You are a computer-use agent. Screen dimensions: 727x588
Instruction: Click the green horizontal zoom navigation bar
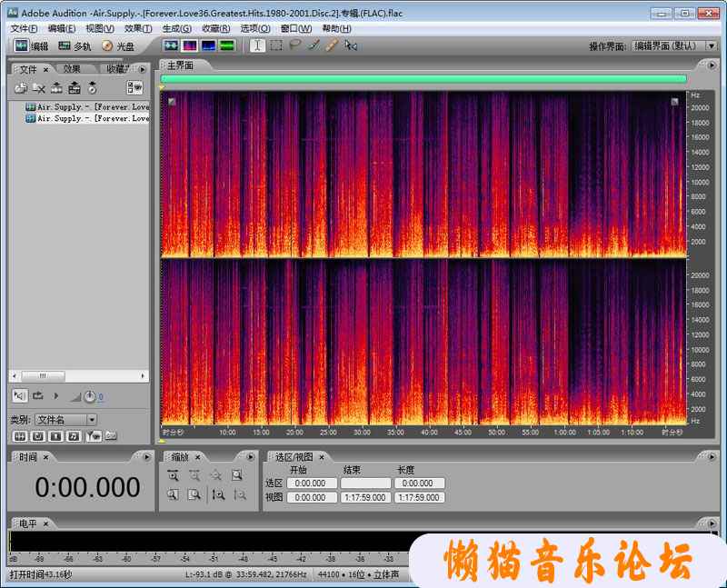[423, 79]
